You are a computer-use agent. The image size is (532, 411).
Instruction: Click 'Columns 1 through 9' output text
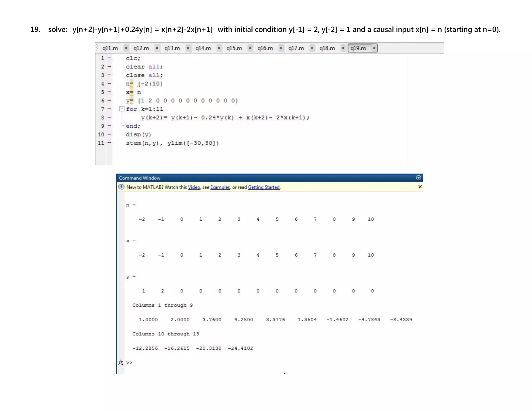tap(162, 305)
